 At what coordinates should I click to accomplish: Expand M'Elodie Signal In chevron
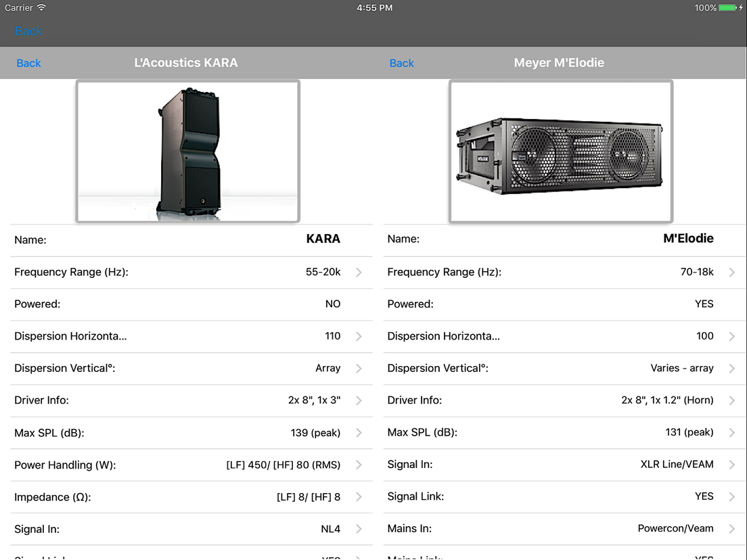coord(731,464)
